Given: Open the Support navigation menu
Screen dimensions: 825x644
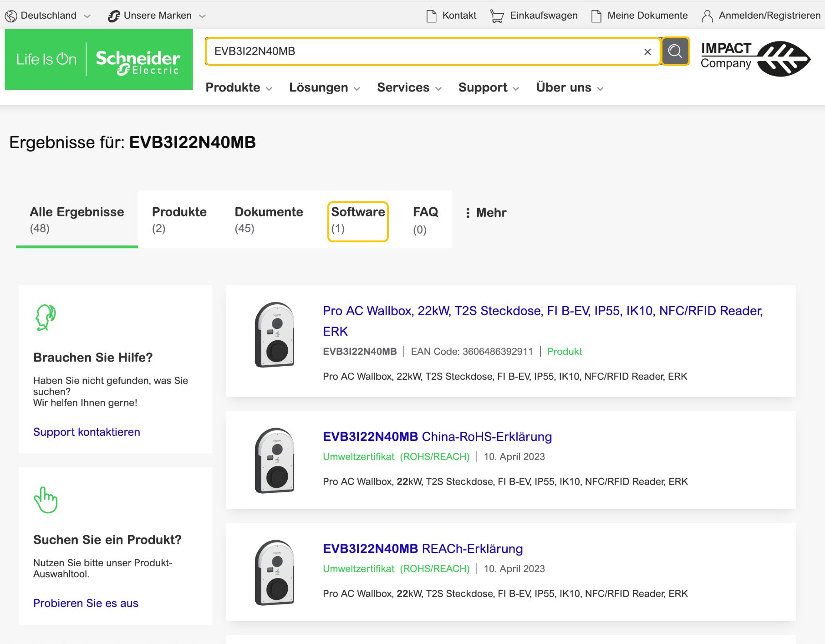Looking at the screenshot, I should click(x=489, y=87).
